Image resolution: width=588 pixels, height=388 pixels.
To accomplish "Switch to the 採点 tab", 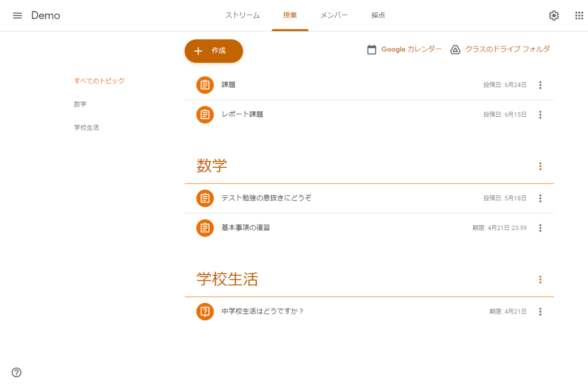I will (378, 15).
